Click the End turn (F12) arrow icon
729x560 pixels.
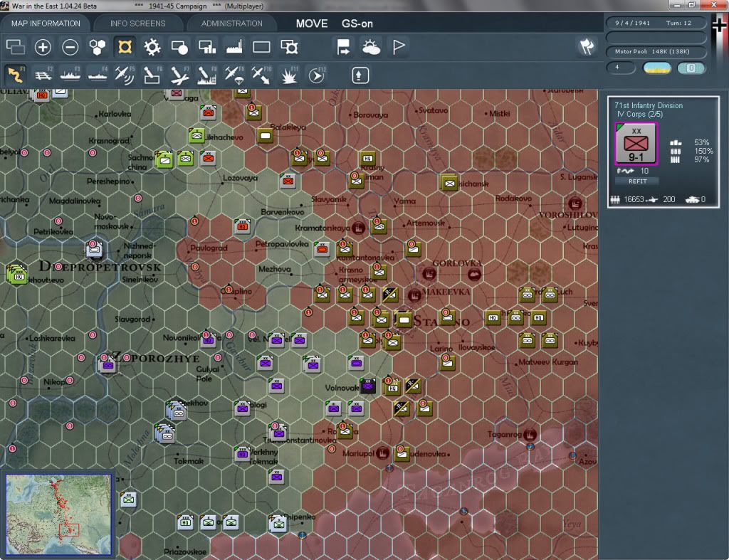click(x=317, y=75)
